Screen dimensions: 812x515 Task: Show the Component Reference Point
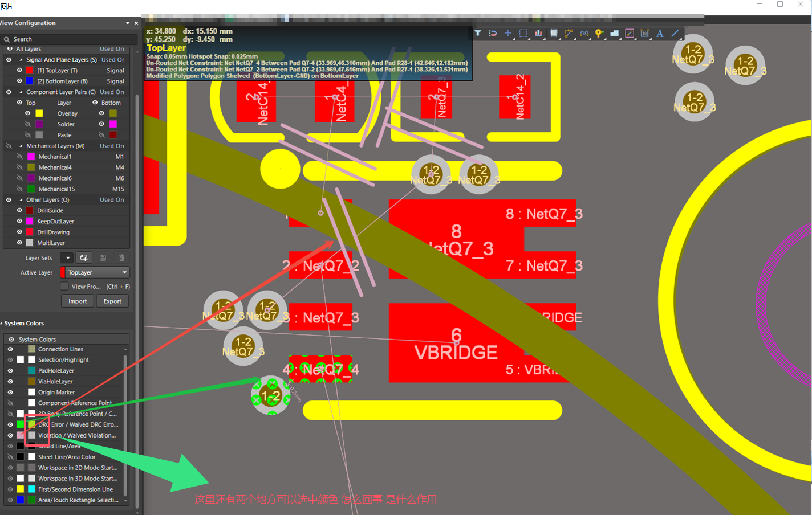[10, 403]
